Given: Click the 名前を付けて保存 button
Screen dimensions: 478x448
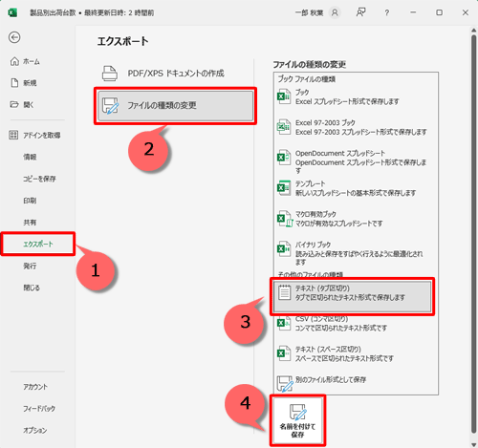Looking at the screenshot, I should pos(297,420).
